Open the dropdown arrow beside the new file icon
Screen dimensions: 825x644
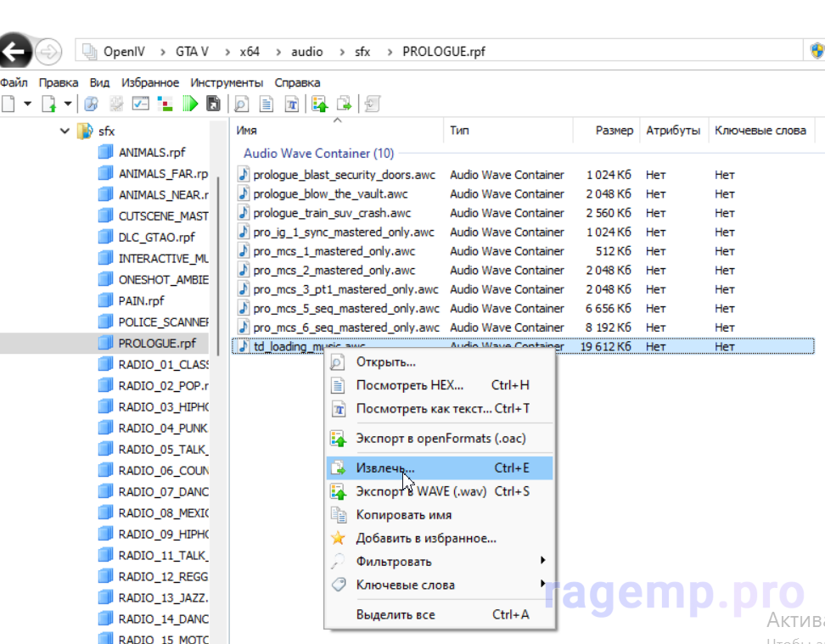27,104
